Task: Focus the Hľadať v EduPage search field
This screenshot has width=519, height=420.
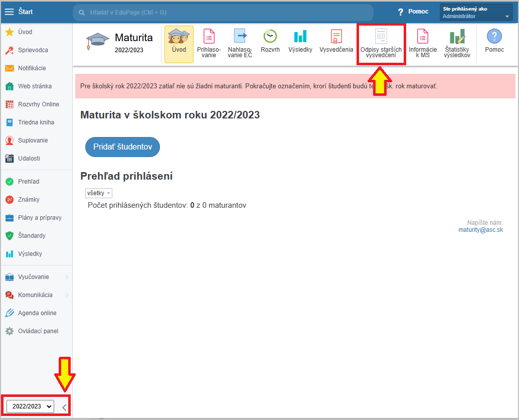Action: coord(223,13)
